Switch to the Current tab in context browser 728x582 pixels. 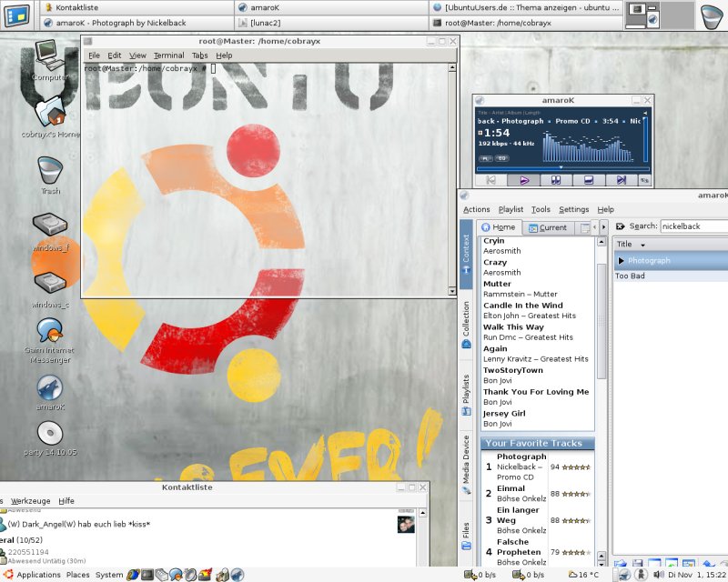tap(548, 227)
